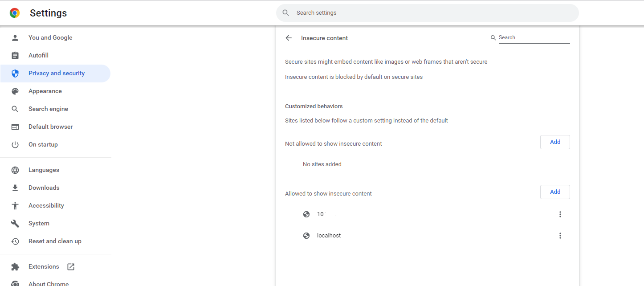Viewport: 644px width, 286px height.
Task: Open the On startup section
Action: pos(43,145)
